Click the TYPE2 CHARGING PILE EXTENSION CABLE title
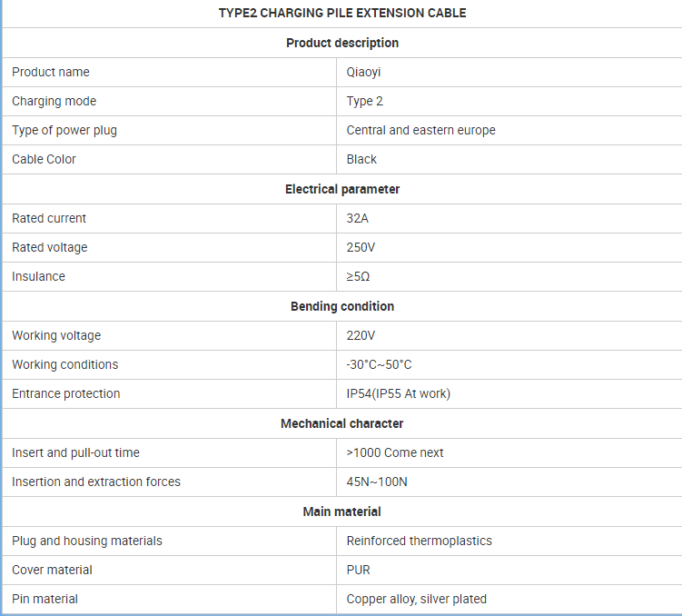Viewport: 682px width, 616px height. pos(342,13)
